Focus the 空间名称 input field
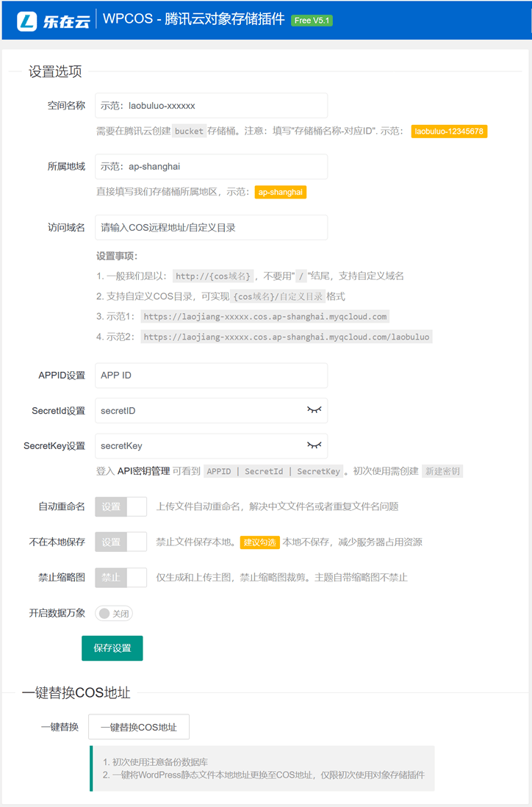 211,106
